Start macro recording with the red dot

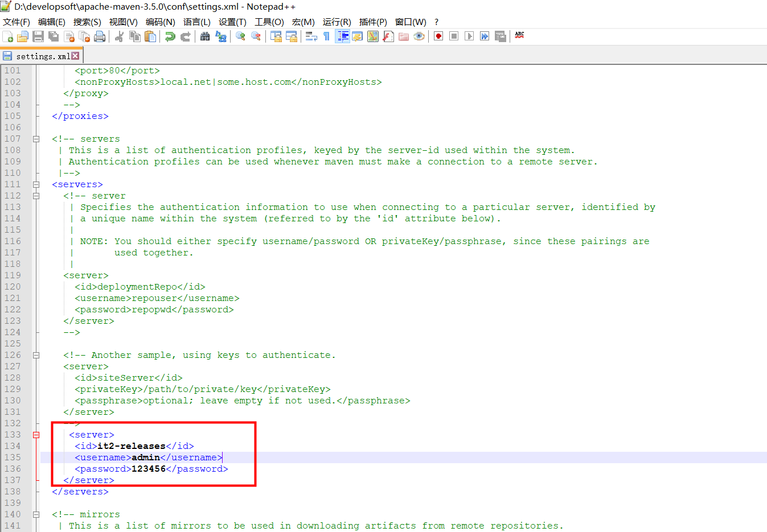click(x=438, y=36)
